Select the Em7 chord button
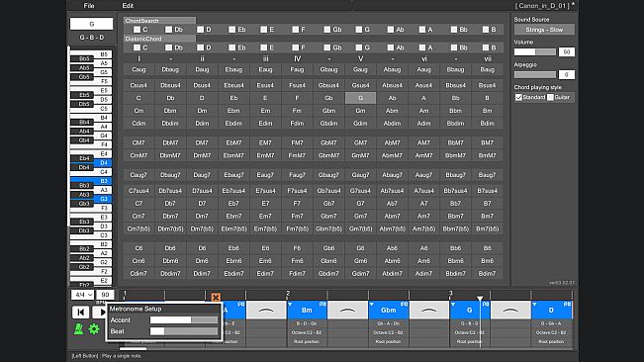Image resolution: width=644 pixels, height=362 pixels. coord(265,217)
